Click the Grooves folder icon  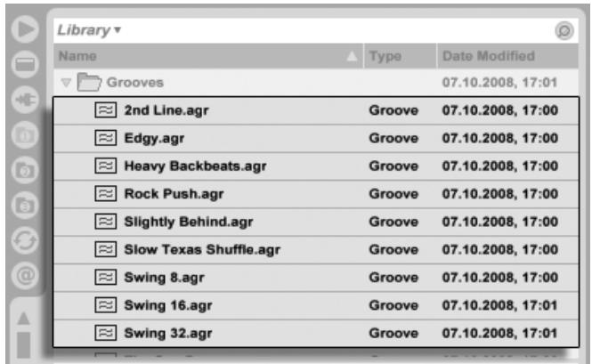tap(89, 82)
